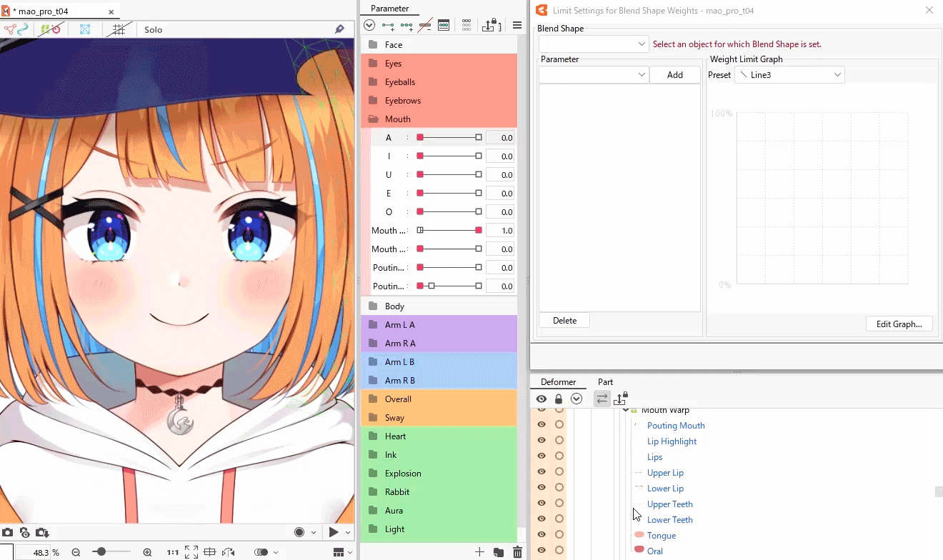
Task: Select the Parameter panel tab
Action: [389, 9]
